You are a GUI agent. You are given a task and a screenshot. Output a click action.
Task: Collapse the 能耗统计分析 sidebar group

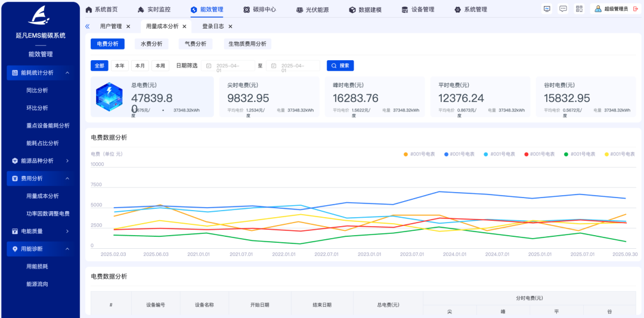click(67, 73)
